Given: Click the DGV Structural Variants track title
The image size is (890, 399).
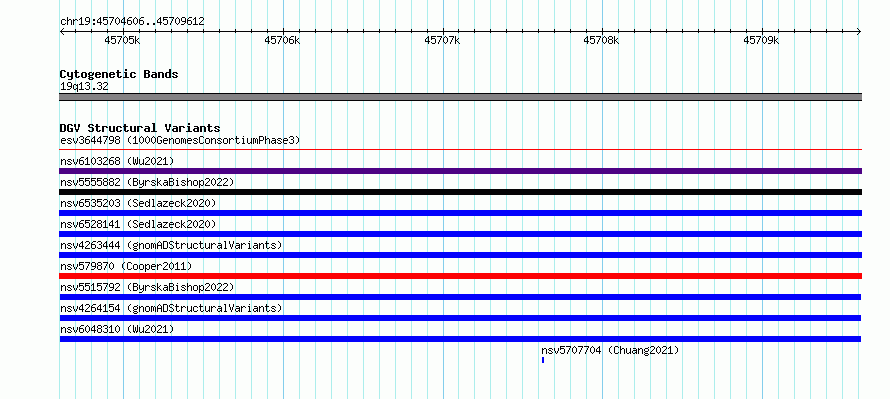Looking at the screenshot, I should pyautogui.click(x=140, y=128).
